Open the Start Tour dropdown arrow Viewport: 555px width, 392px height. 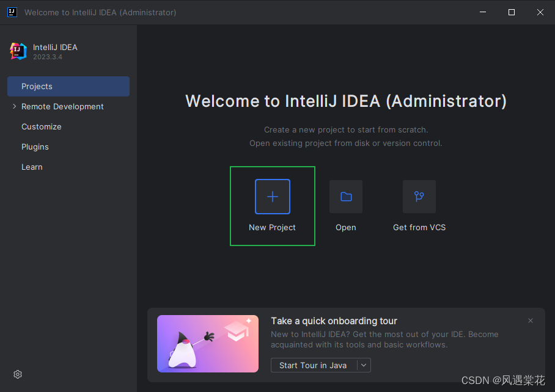(x=364, y=365)
